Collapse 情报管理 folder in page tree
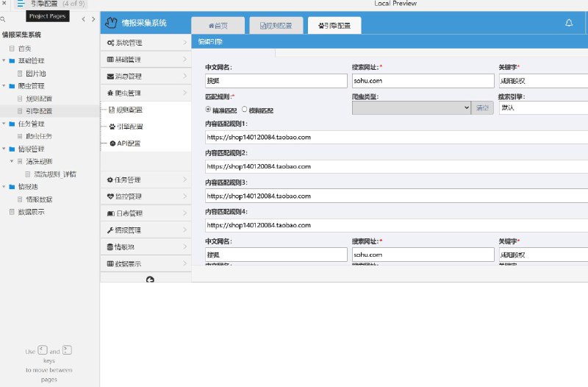Screen dimensions: 588x387 (4, 149)
